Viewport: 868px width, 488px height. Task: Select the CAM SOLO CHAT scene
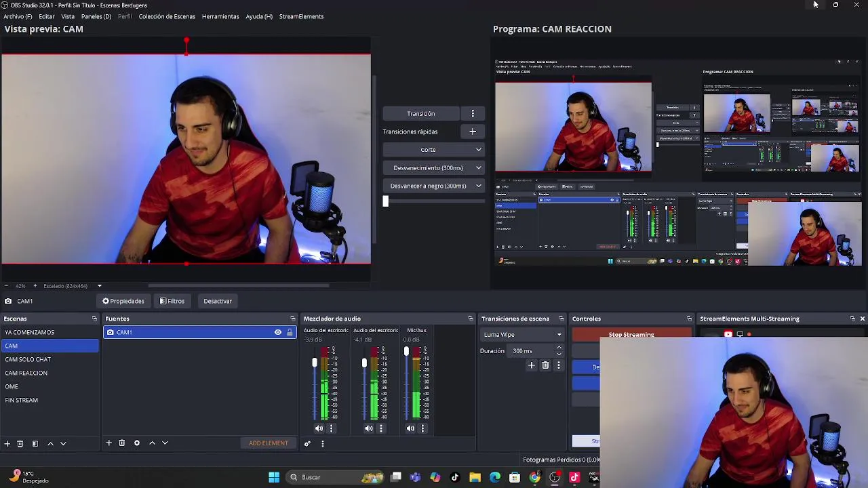click(x=50, y=359)
